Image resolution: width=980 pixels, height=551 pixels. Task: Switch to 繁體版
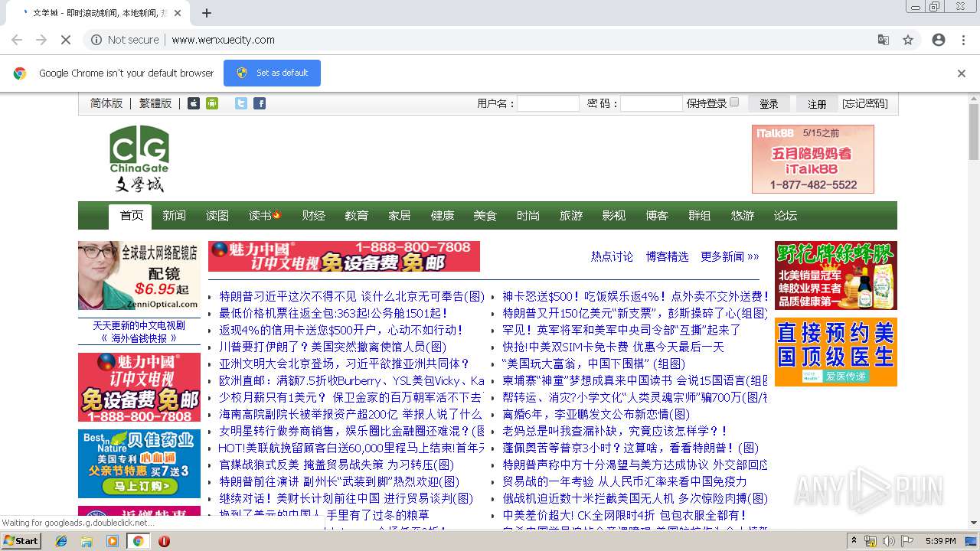click(x=155, y=103)
